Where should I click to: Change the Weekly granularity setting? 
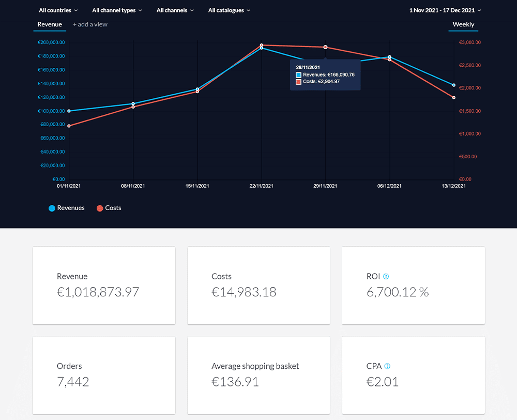pos(463,24)
